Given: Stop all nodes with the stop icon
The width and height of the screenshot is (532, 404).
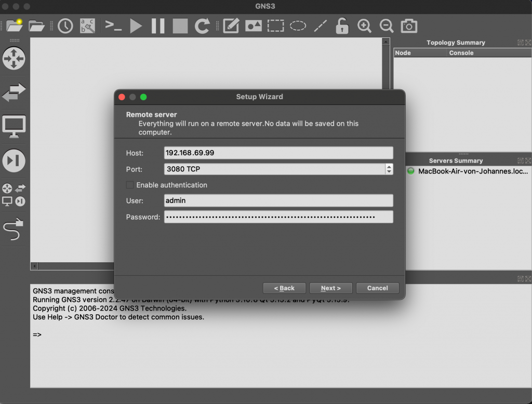Looking at the screenshot, I should (x=180, y=26).
